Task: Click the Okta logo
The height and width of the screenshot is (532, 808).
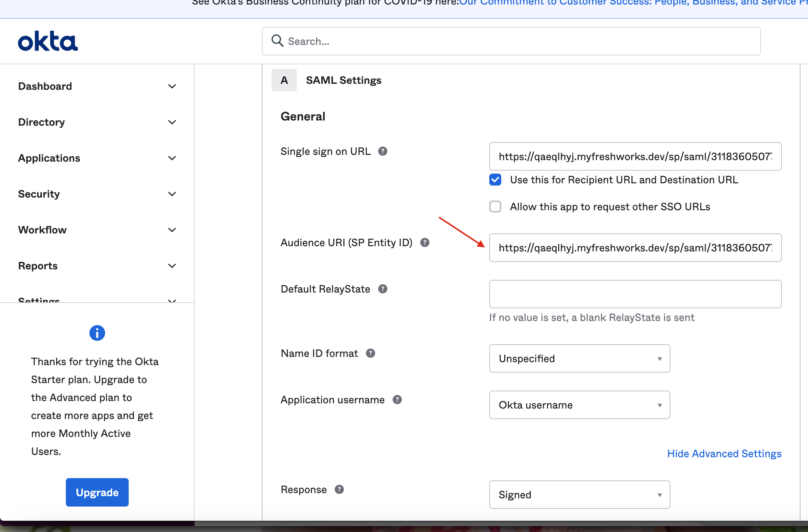Action: (x=48, y=41)
